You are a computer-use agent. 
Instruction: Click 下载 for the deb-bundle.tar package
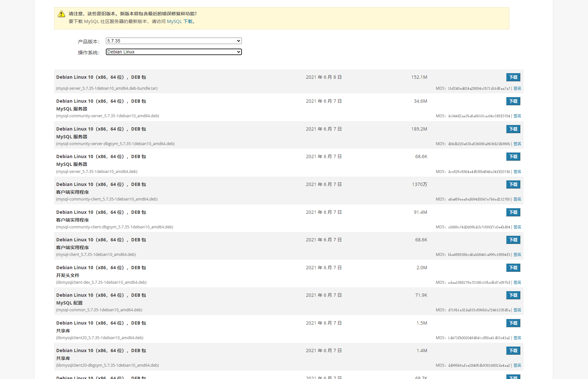(513, 77)
